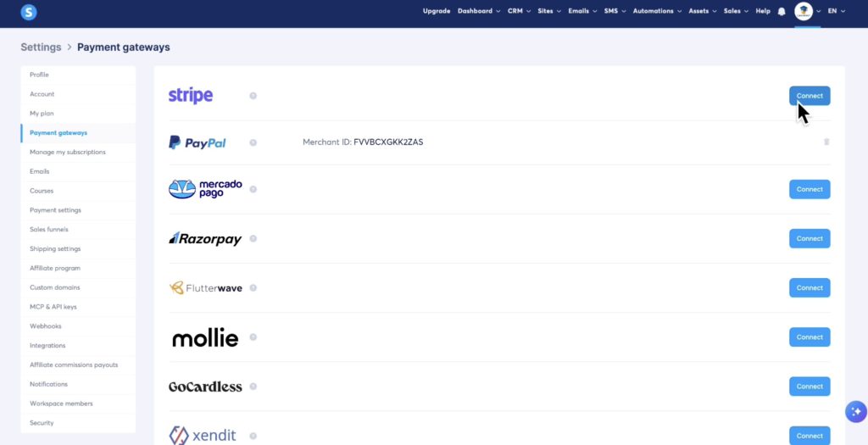Click the info icon next to Flutterwave
Screen dimensions: 868x445
point(253,288)
